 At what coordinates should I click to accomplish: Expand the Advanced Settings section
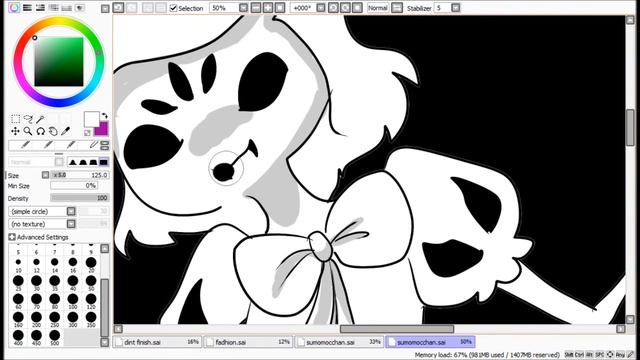click(12, 237)
